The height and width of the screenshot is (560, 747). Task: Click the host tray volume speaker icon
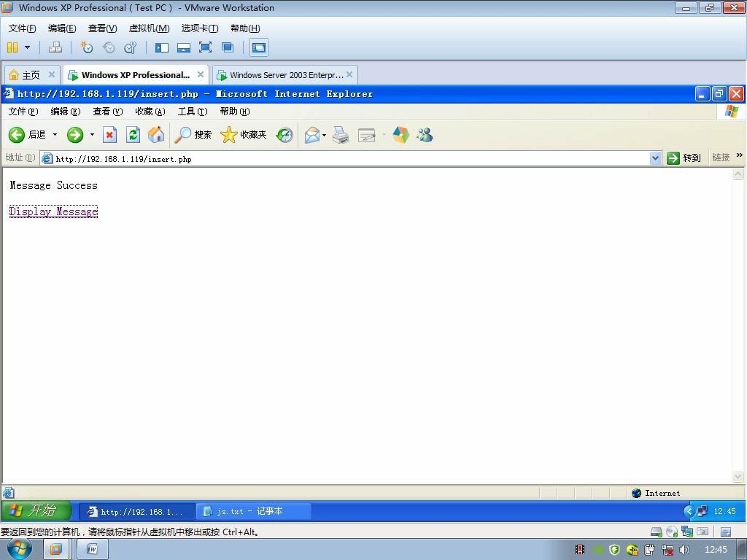click(x=684, y=550)
